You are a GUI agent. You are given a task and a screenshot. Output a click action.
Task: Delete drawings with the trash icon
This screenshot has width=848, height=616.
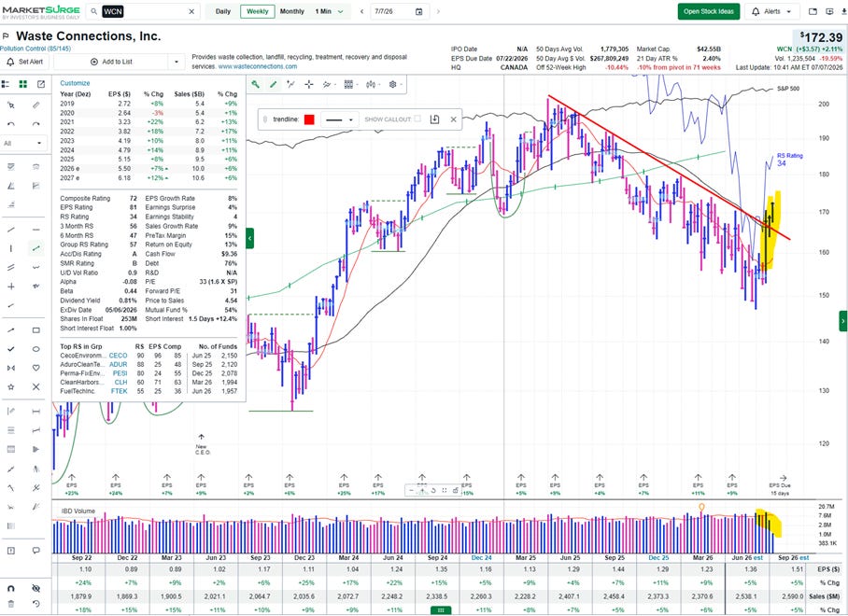pos(11,604)
